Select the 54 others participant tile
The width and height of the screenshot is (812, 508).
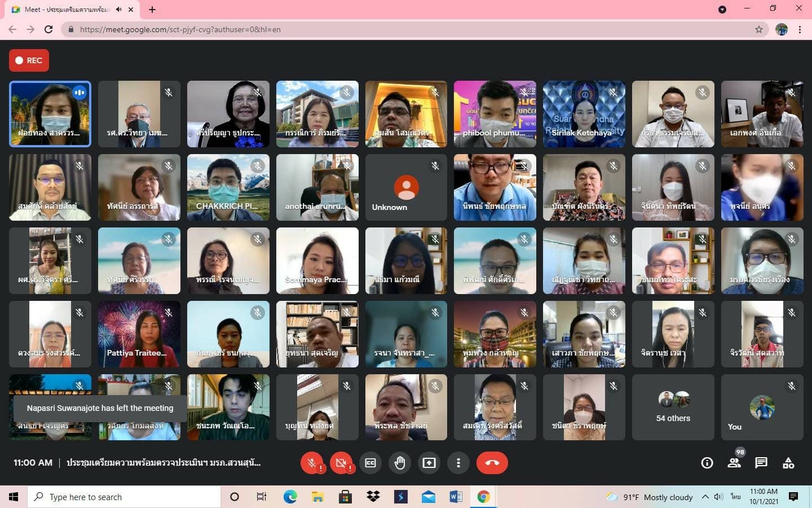(673, 407)
